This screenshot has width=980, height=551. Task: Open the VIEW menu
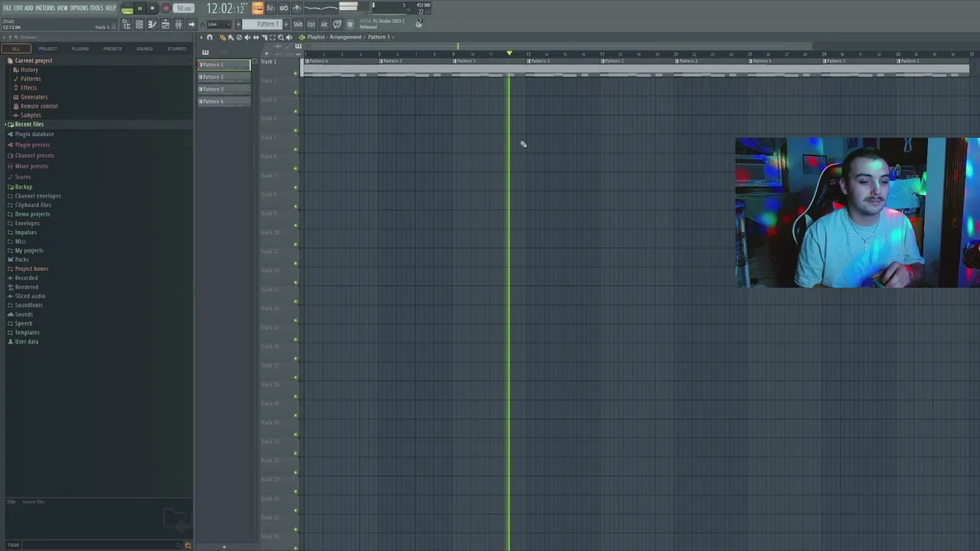[63, 8]
